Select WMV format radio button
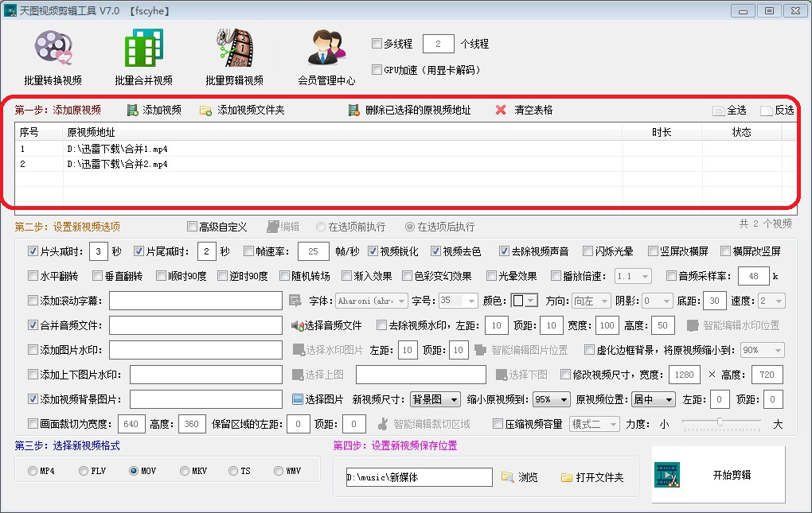This screenshot has width=812, height=513. pyautogui.click(x=279, y=471)
